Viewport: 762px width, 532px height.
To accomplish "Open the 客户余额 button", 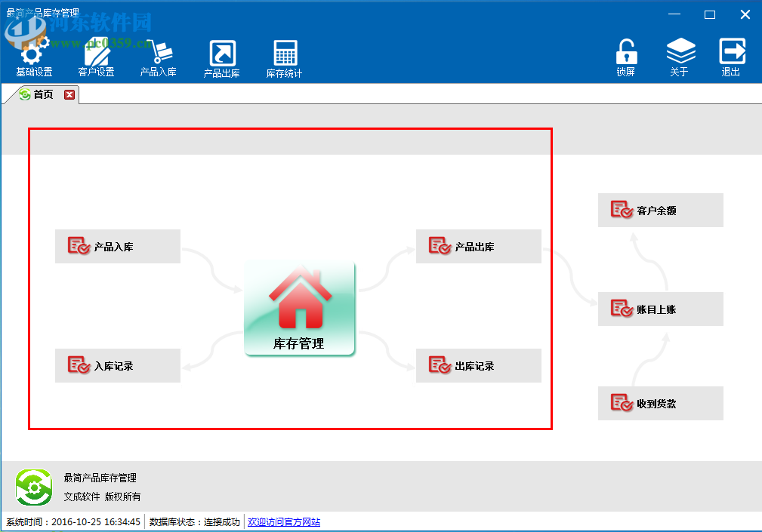I will click(x=661, y=211).
